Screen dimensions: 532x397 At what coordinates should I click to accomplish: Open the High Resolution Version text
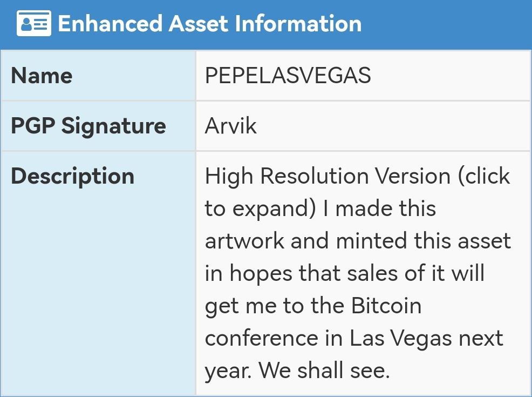click(328, 176)
